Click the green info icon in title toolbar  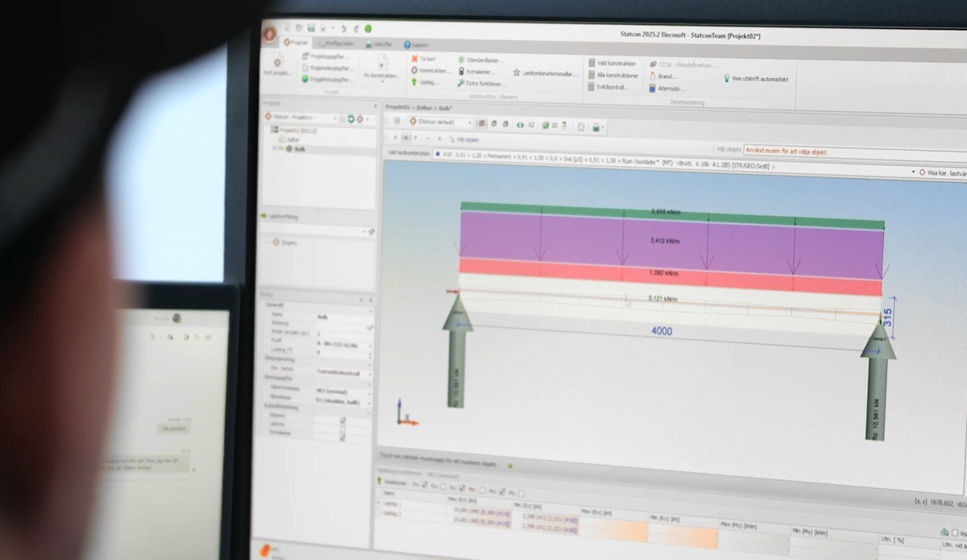tap(368, 28)
